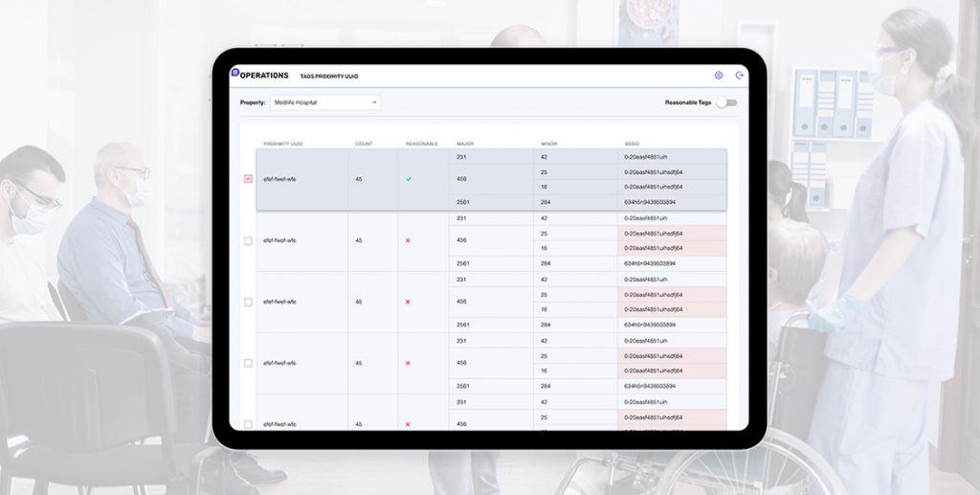Tick the fifth table row's checkbox

pyautogui.click(x=248, y=424)
